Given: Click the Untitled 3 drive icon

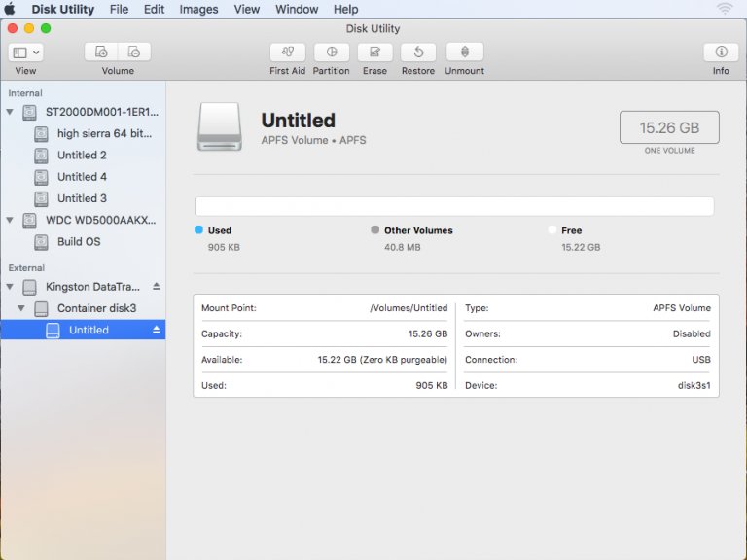Looking at the screenshot, I should [x=42, y=198].
